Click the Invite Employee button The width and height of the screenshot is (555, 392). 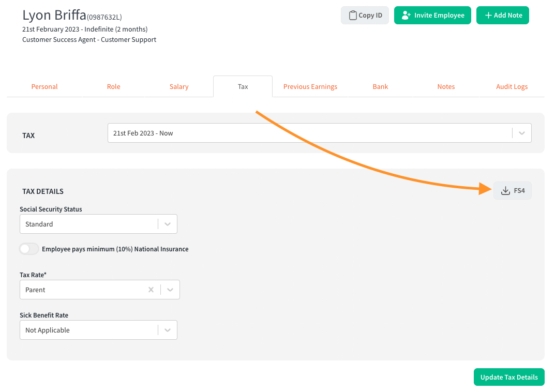click(x=432, y=15)
